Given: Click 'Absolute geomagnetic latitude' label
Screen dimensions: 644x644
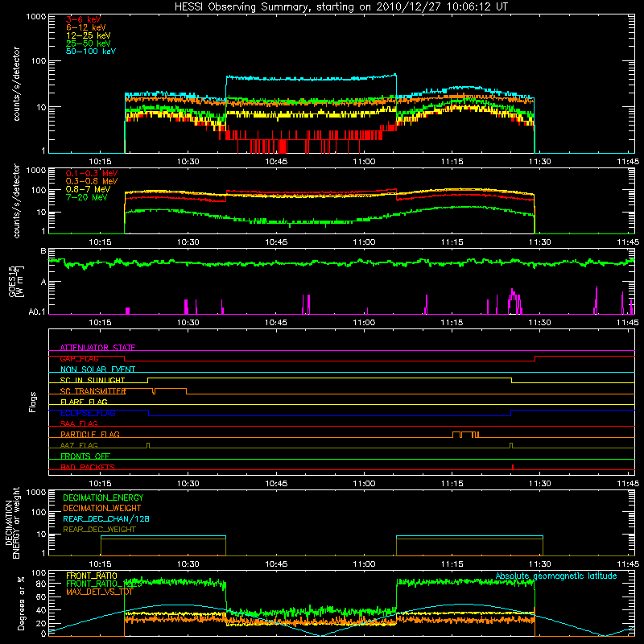Looking at the screenshot, I should [556, 576].
